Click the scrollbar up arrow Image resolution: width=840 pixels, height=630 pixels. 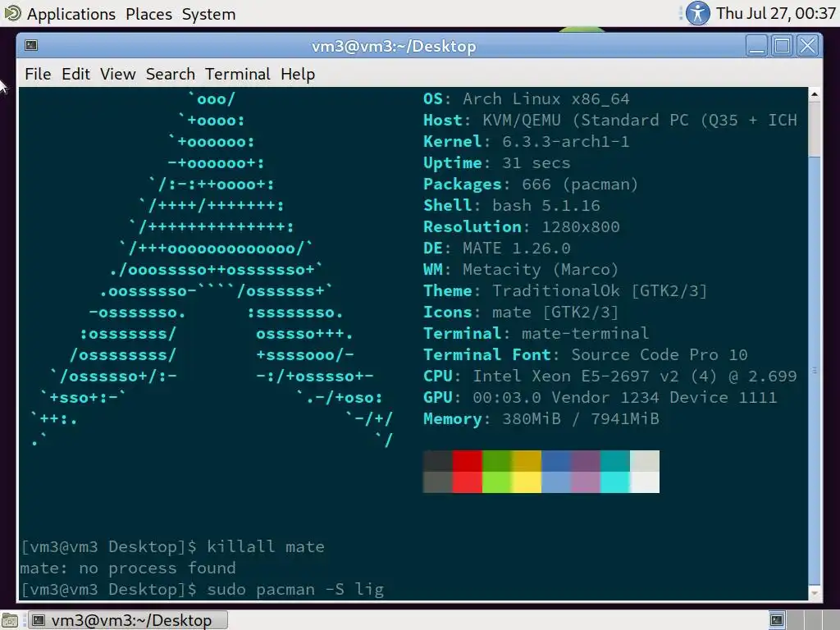coord(815,94)
